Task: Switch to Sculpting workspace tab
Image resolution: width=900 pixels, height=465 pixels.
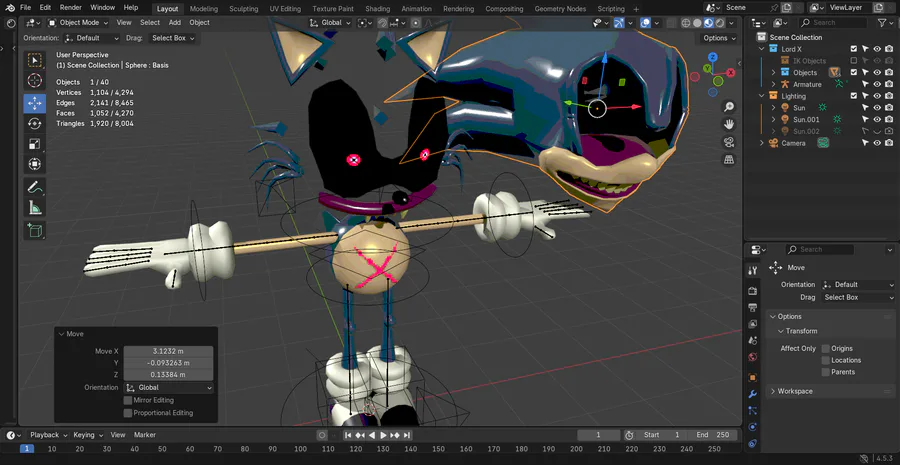Action: coord(243,9)
